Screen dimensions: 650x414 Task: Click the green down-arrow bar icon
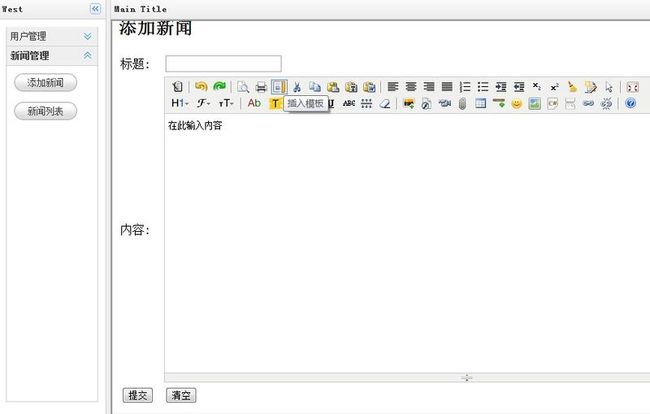pyautogui.click(x=499, y=103)
